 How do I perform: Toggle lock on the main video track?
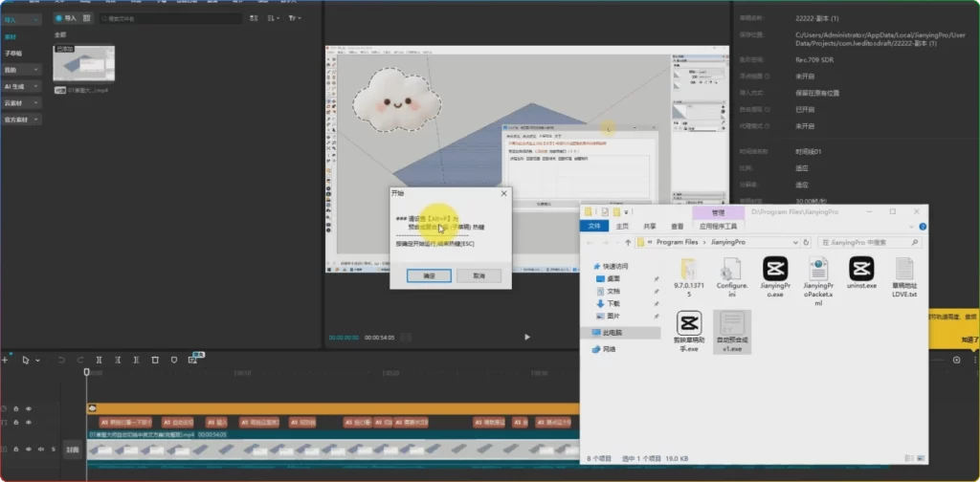point(17,449)
